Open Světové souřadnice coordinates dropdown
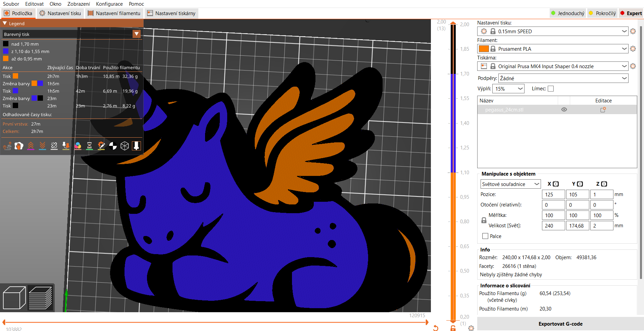The image size is (644, 331). click(510, 184)
